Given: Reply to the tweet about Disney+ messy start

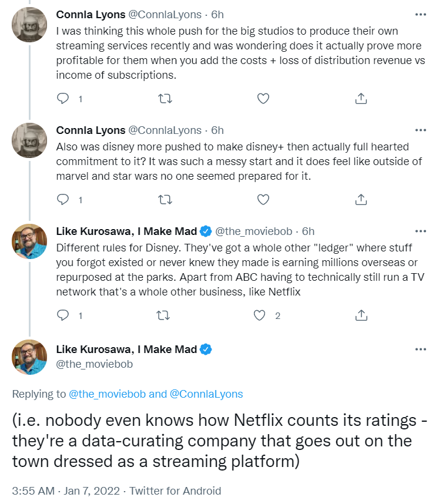Looking at the screenshot, I should [63, 199].
